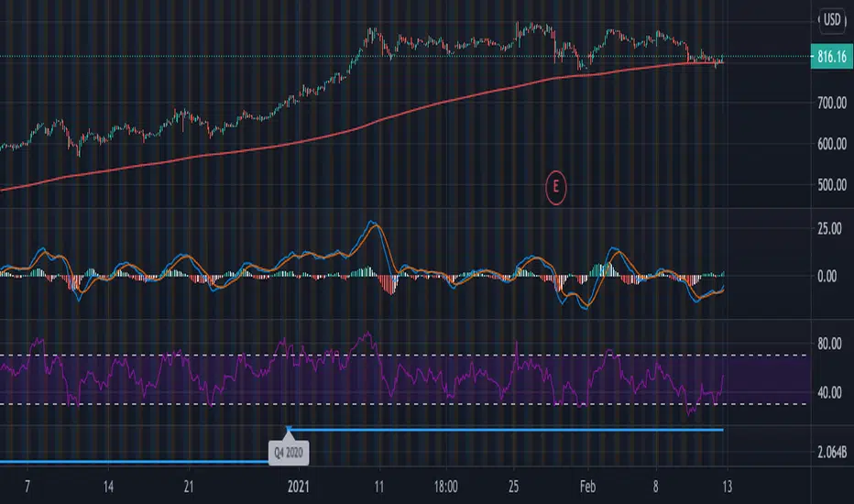Image resolution: width=854 pixels, height=504 pixels.
Task: Click the 21 date label on time axis
Action: (x=189, y=487)
